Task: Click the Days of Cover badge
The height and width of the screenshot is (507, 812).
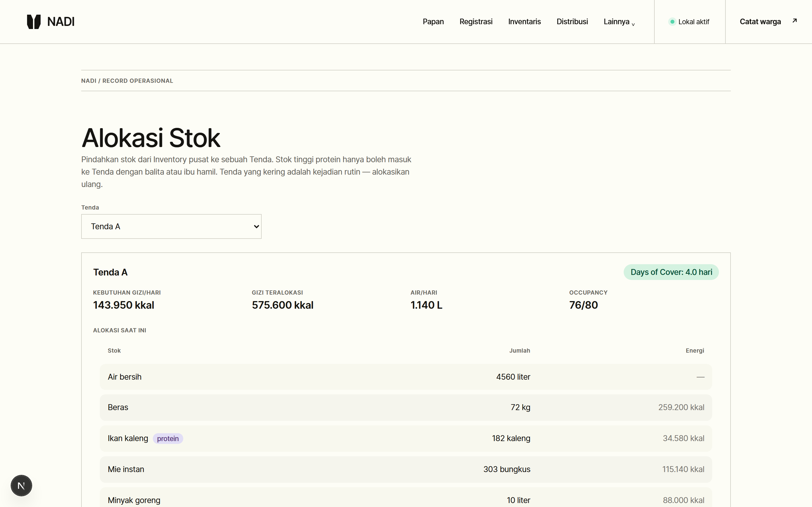Action: pyautogui.click(x=671, y=272)
